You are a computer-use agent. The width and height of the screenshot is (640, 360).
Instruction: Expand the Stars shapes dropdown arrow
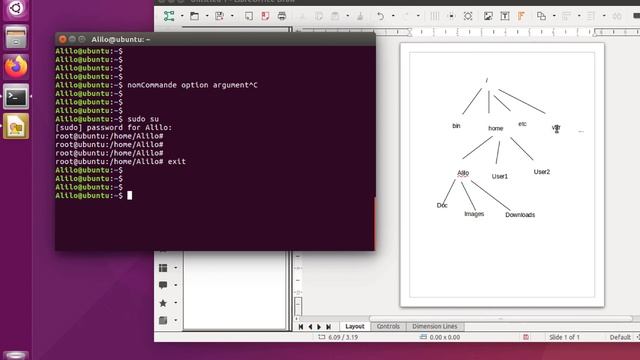(x=176, y=303)
